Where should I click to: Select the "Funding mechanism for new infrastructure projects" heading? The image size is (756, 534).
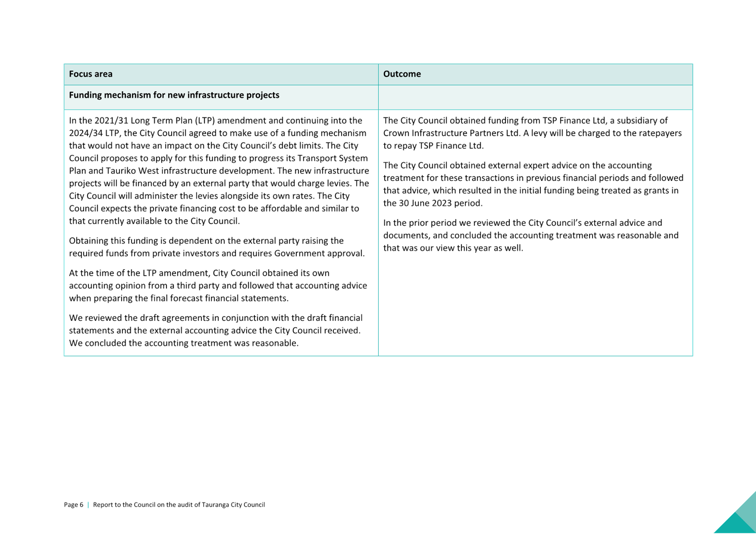coord(174,95)
